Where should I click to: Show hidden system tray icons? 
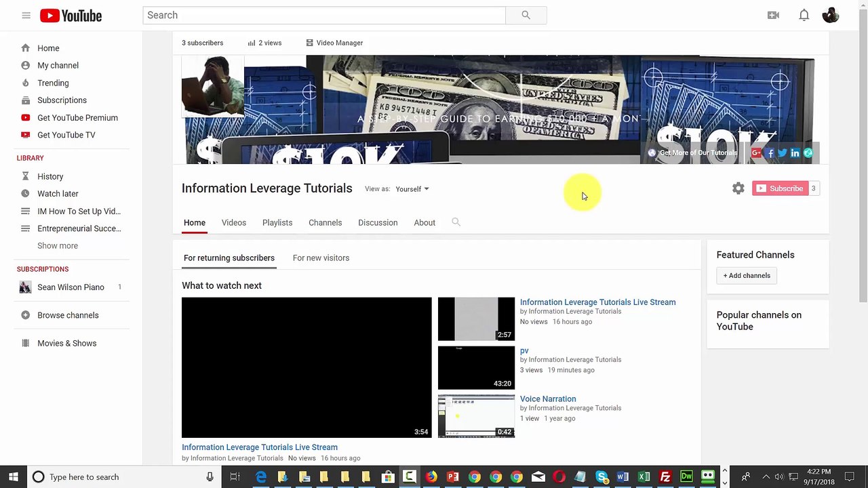tap(766, 477)
